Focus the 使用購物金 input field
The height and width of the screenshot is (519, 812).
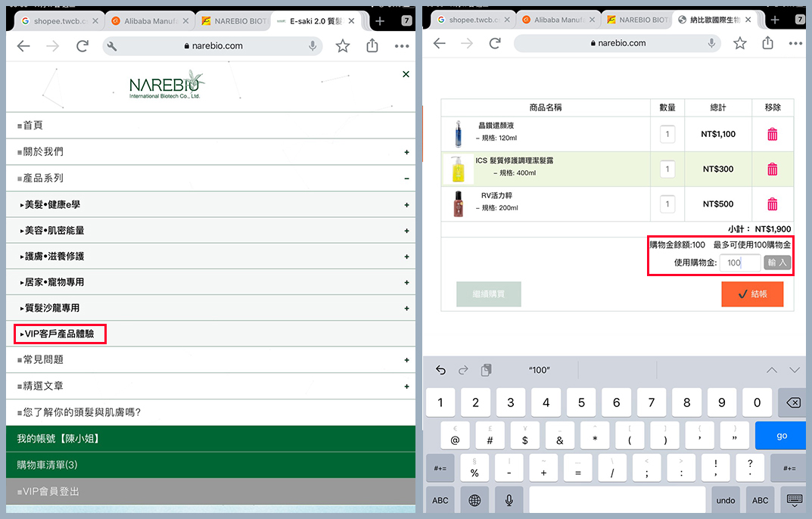point(739,263)
